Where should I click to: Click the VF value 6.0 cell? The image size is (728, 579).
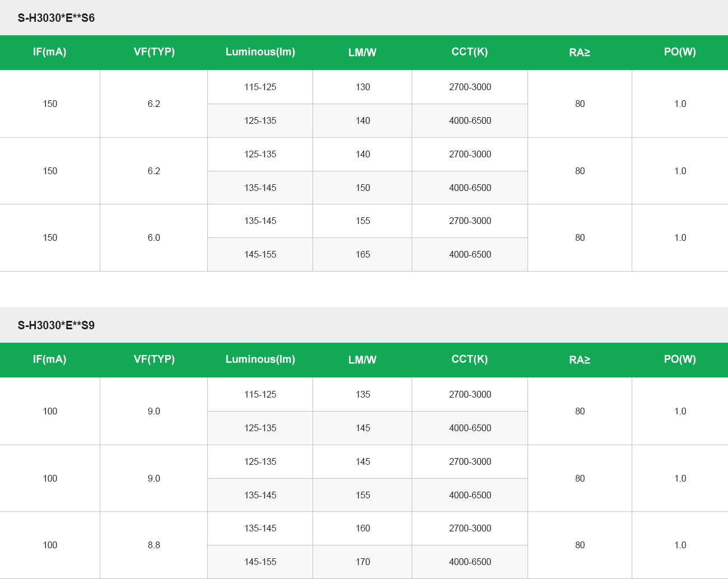pos(154,238)
